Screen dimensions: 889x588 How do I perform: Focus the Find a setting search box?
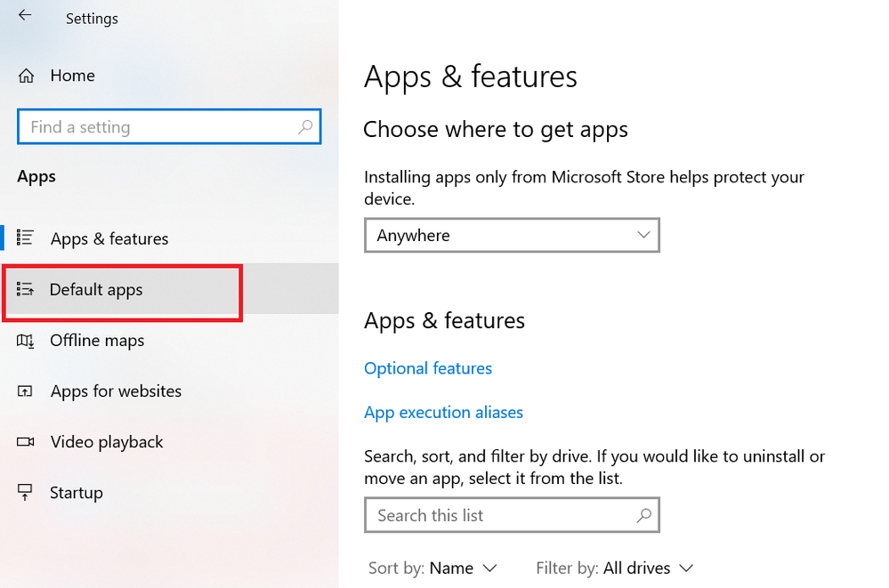tap(169, 126)
